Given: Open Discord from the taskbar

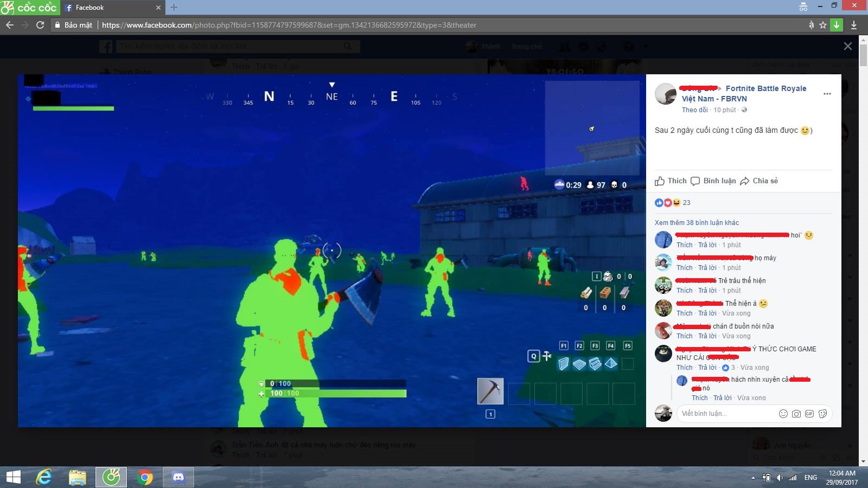Looking at the screenshot, I should pos(177,478).
